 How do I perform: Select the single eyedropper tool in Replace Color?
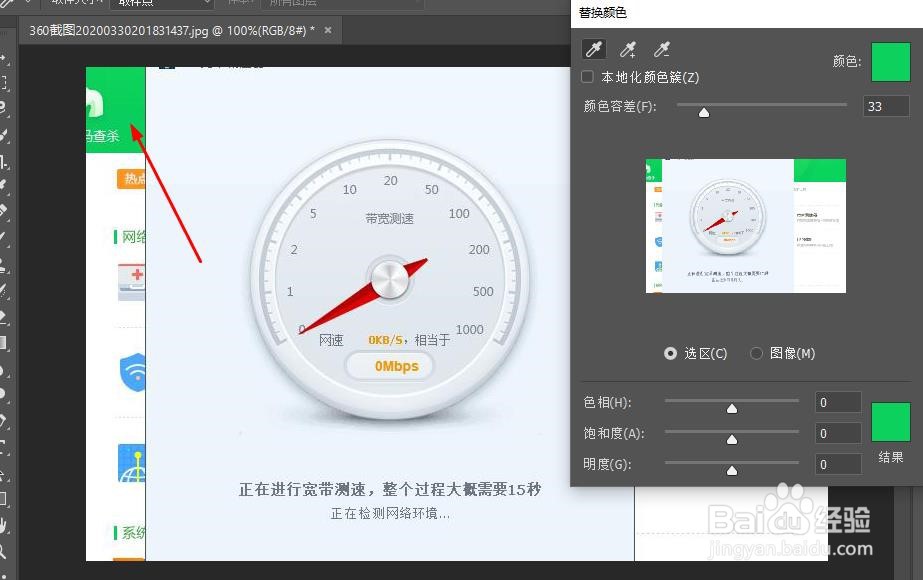(x=594, y=47)
